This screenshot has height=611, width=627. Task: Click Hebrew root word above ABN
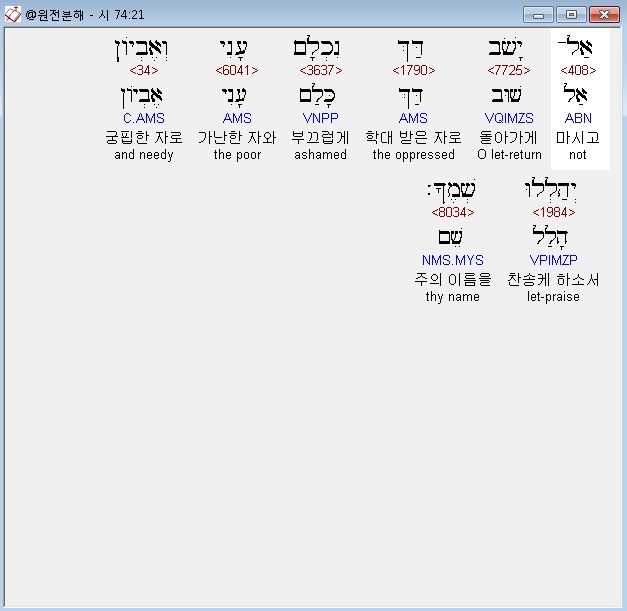(x=575, y=94)
